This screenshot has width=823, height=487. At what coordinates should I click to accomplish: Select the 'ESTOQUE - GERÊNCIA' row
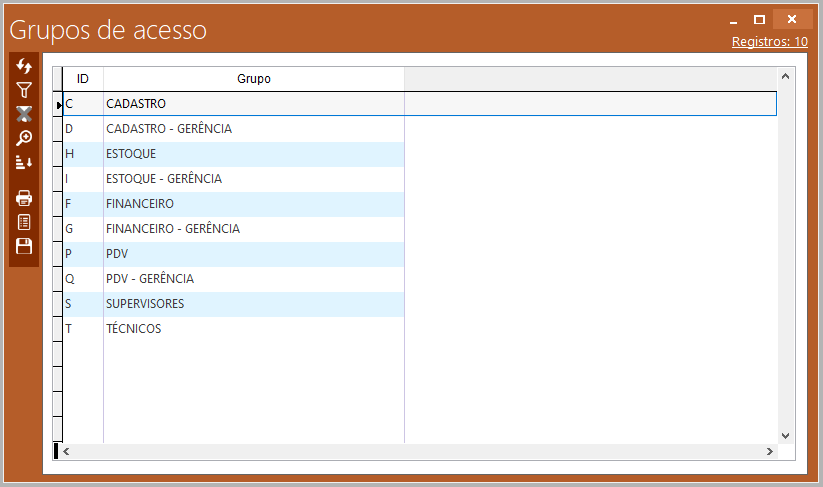point(163,179)
